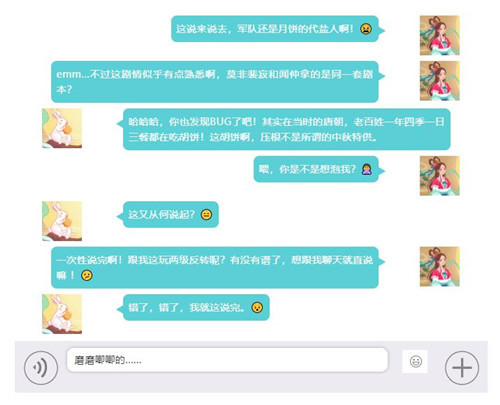Open the lady avatar beside 你是不是想泡我 message
Image resolution: width=500 pixels, height=405 pixels.
pos(440,176)
